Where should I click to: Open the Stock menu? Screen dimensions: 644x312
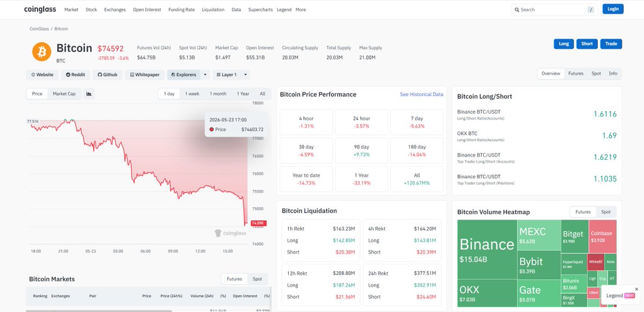pyautogui.click(x=91, y=10)
